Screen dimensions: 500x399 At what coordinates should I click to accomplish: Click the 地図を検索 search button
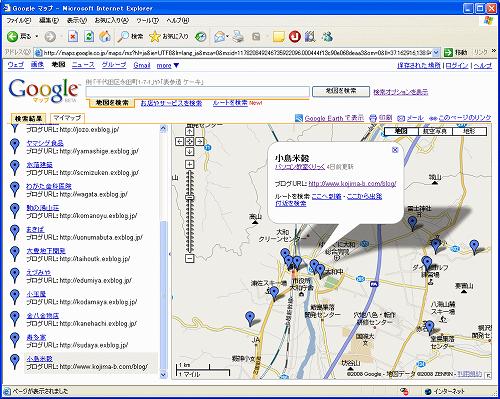coord(341,91)
